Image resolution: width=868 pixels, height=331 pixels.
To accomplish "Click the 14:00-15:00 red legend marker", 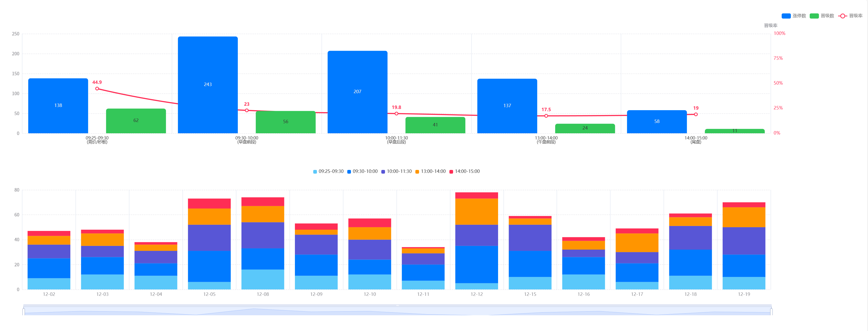I will coord(451,172).
